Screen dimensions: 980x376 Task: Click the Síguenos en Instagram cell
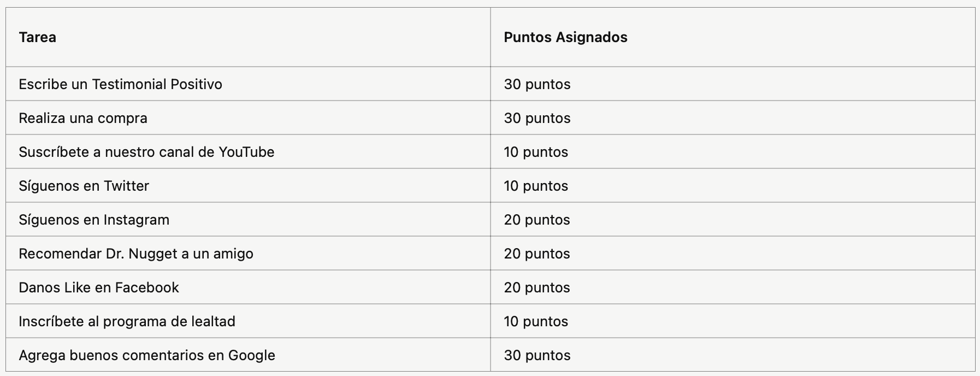tap(248, 219)
